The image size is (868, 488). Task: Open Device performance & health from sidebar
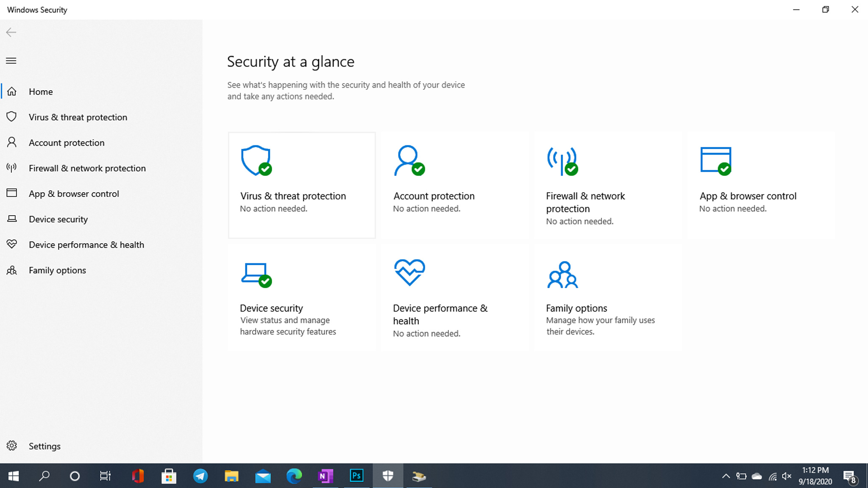[x=86, y=245]
